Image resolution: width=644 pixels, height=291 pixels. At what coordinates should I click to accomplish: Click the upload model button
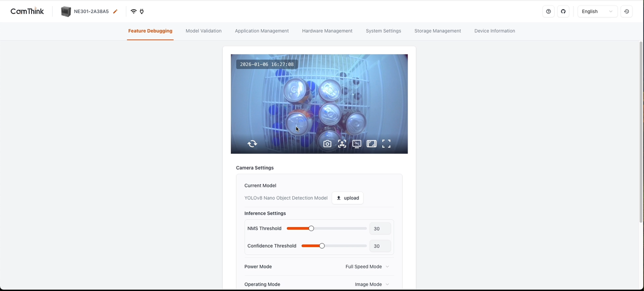pos(348,198)
